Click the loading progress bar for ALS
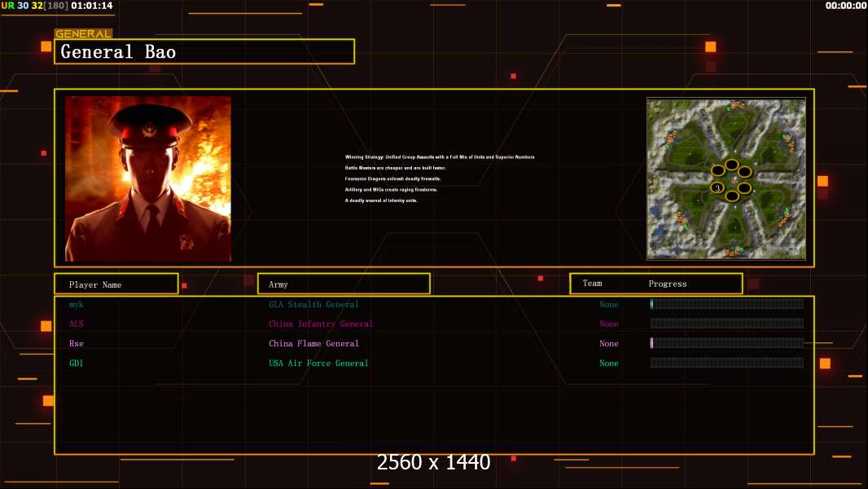This screenshot has width=868, height=489. (727, 324)
